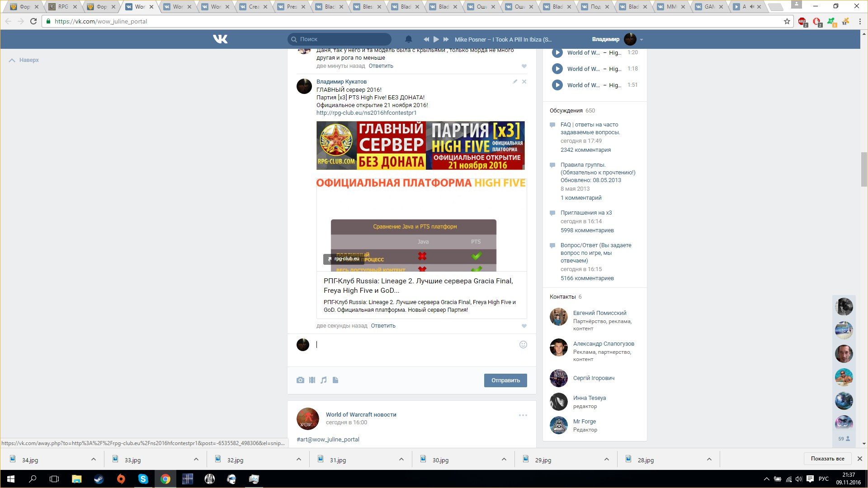Open the Контакты 6 section header
Screen dimensions: 868x488
click(x=566, y=297)
